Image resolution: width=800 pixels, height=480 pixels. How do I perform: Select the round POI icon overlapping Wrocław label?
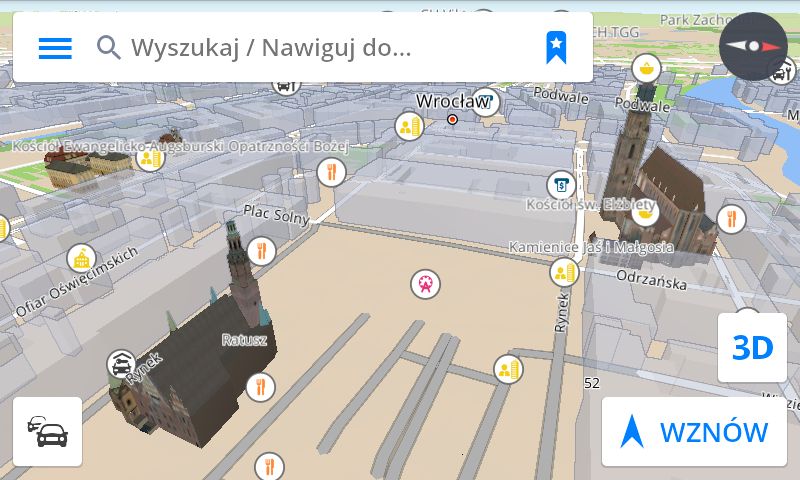pyautogui.click(x=485, y=102)
